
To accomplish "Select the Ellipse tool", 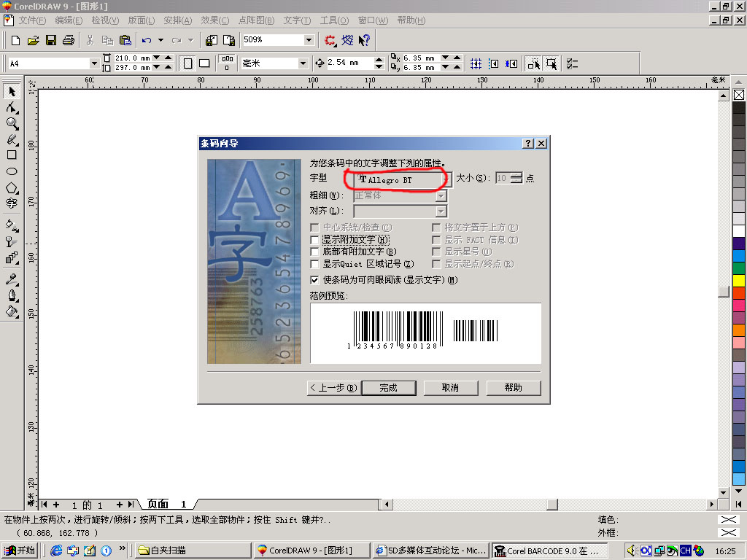I will 12,171.
